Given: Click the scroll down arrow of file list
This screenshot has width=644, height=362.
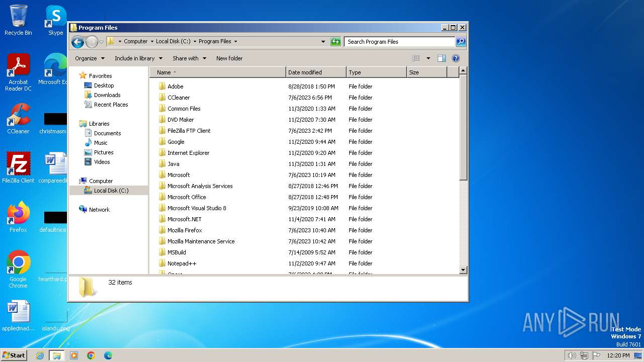Looking at the screenshot, I should click(463, 270).
